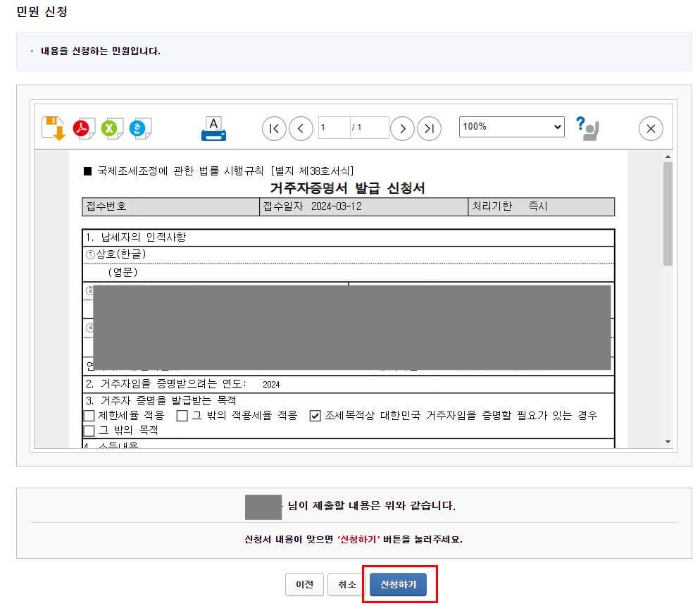700x606 pixels.
Task: Go to the first page
Action: tap(274, 128)
